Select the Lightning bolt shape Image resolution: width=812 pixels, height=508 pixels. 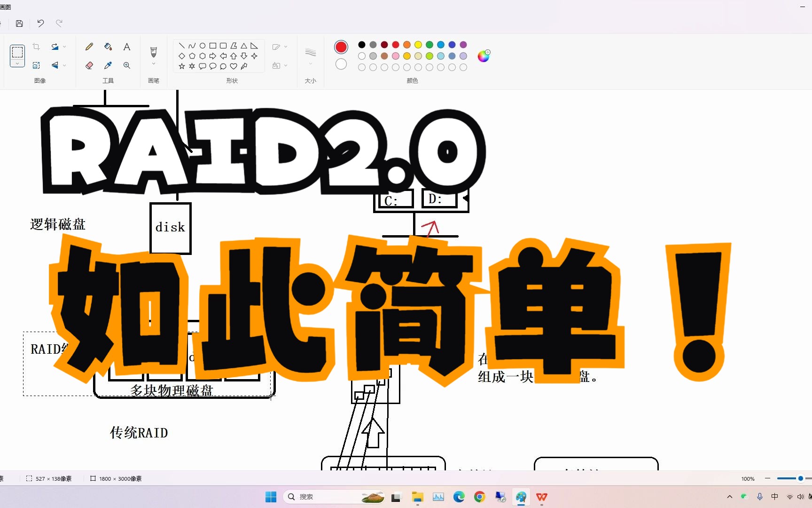(244, 66)
